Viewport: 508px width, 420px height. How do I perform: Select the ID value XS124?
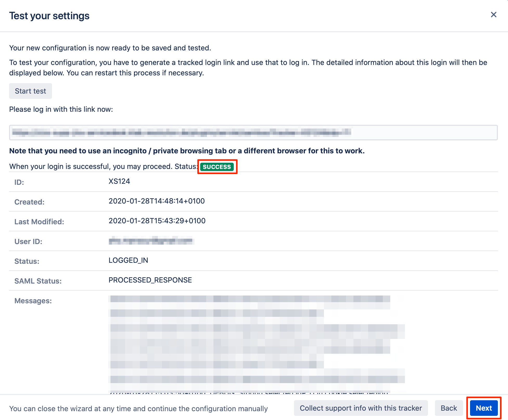click(x=119, y=181)
